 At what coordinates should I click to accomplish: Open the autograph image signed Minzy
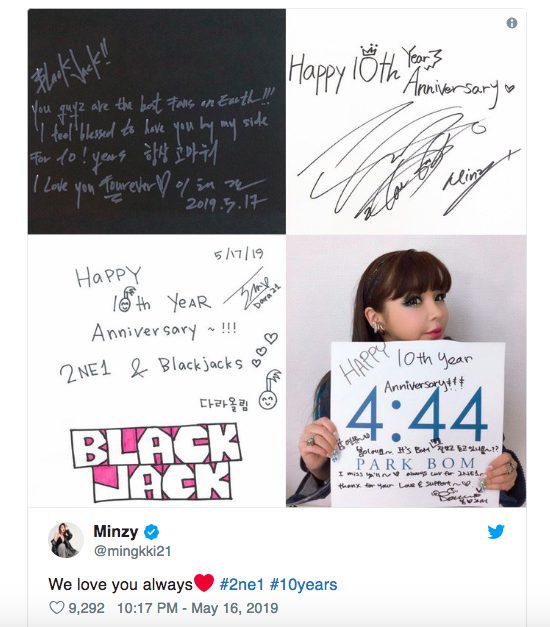(406, 122)
